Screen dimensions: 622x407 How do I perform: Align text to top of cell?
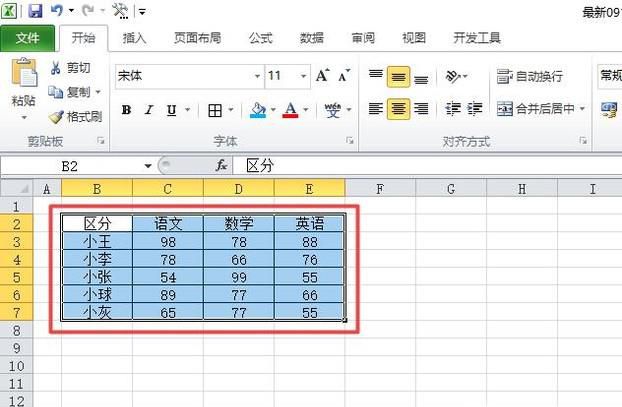pos(376,76)
